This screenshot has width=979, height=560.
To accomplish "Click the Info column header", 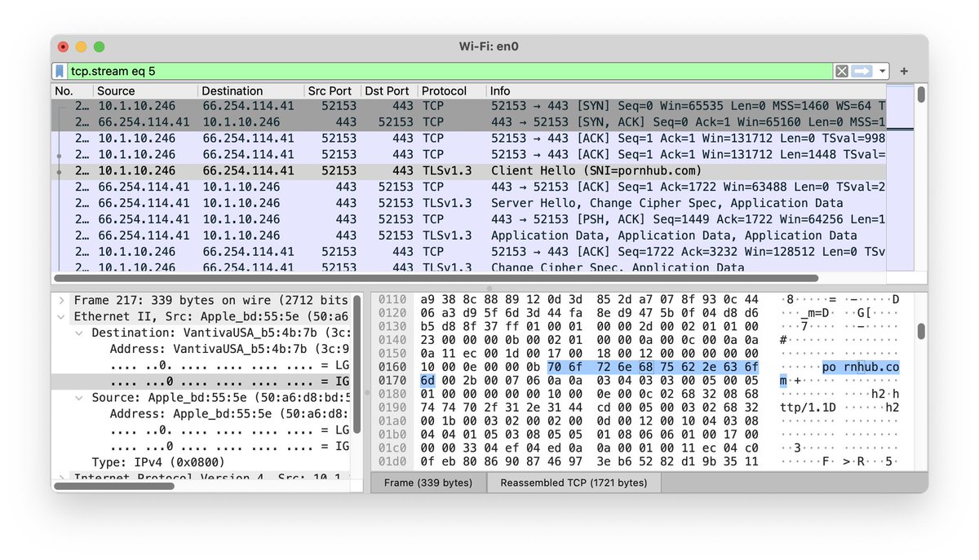I will [685, 90].
